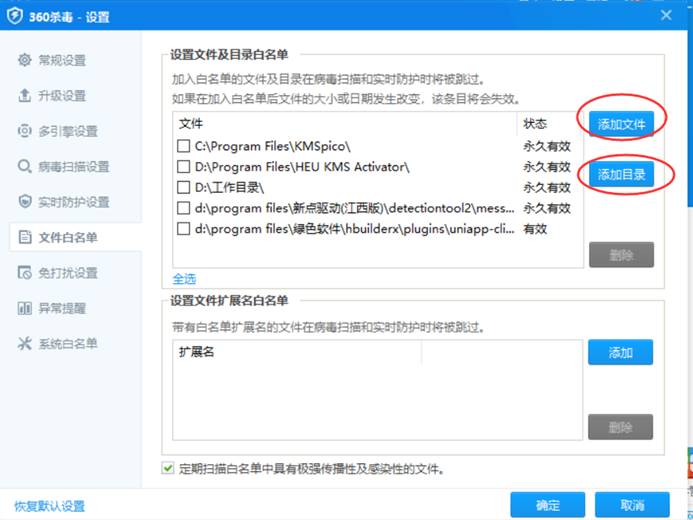Check the HEU KMS Activator entry
Image resolution: width=693 pixels, height=520 pixels.
click(183, 167)
